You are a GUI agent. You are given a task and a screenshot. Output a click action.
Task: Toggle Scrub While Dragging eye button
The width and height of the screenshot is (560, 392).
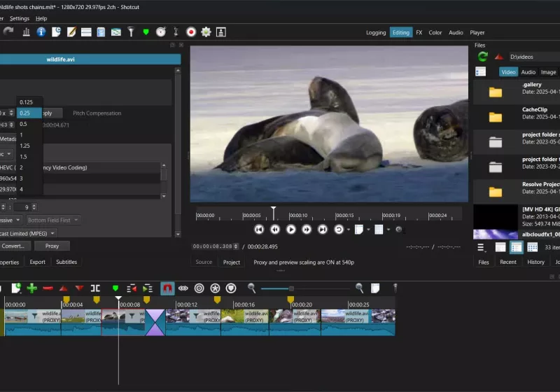pos(183,288)
